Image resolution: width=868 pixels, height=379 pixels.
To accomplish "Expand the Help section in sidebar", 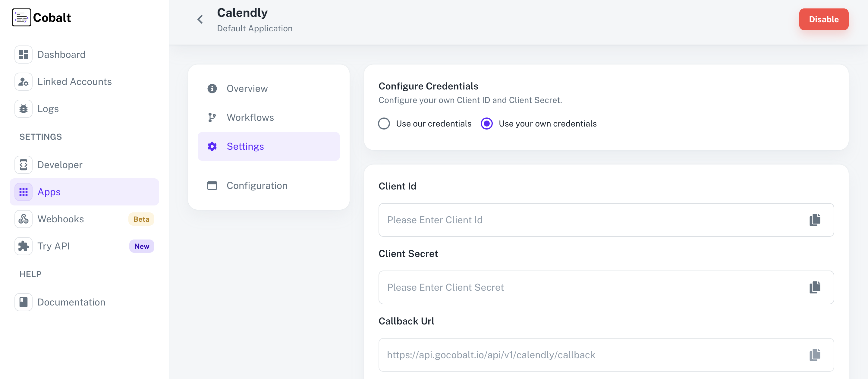I will (x=30, y=274).
